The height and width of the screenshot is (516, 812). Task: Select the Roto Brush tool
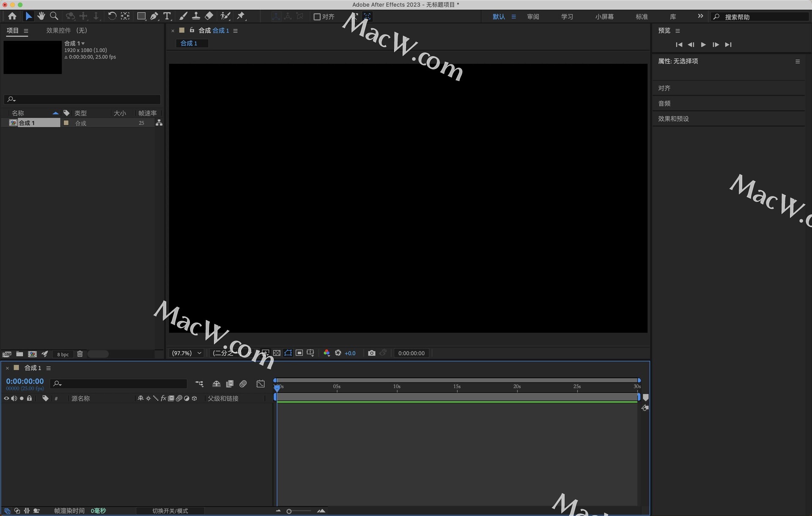coord(225,16)
